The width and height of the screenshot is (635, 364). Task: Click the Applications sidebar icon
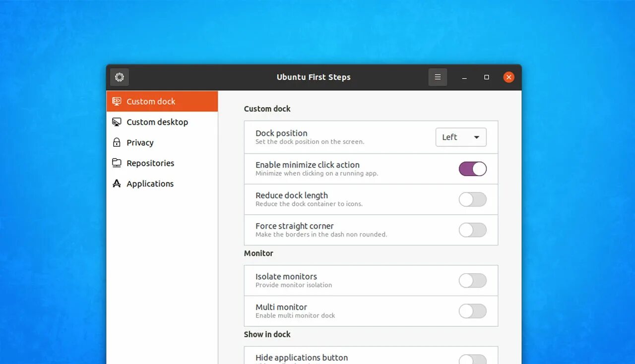[117, 183]
